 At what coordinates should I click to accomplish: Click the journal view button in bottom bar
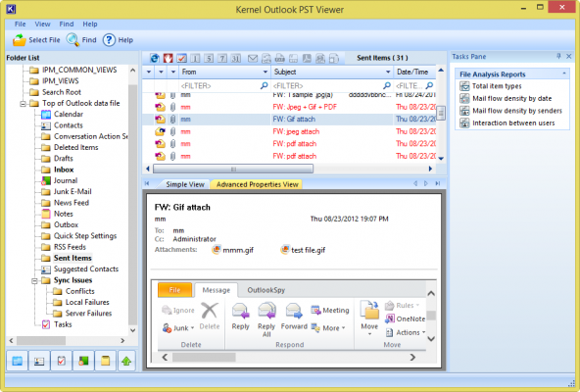pyautogui.click(x=83, y=361)
